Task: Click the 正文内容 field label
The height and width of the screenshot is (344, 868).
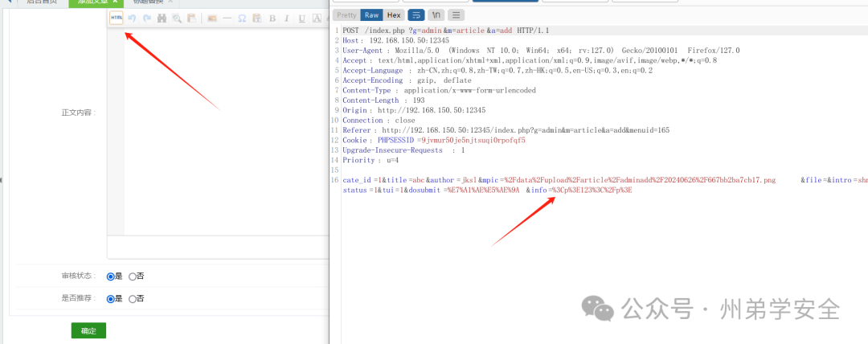Action: [x=79, y=113]
